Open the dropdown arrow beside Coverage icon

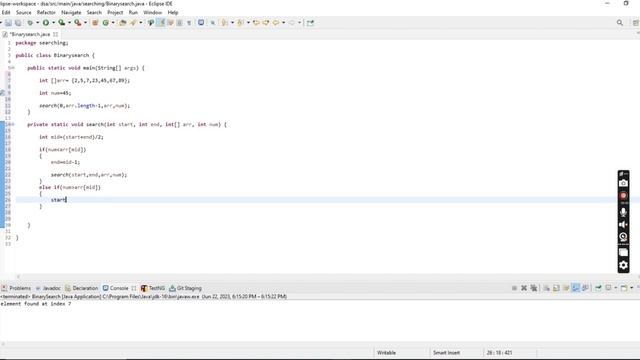[69, 23]
